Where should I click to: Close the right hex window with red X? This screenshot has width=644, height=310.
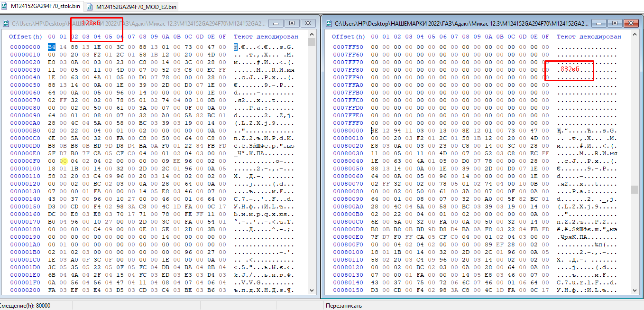click(630, 23)
